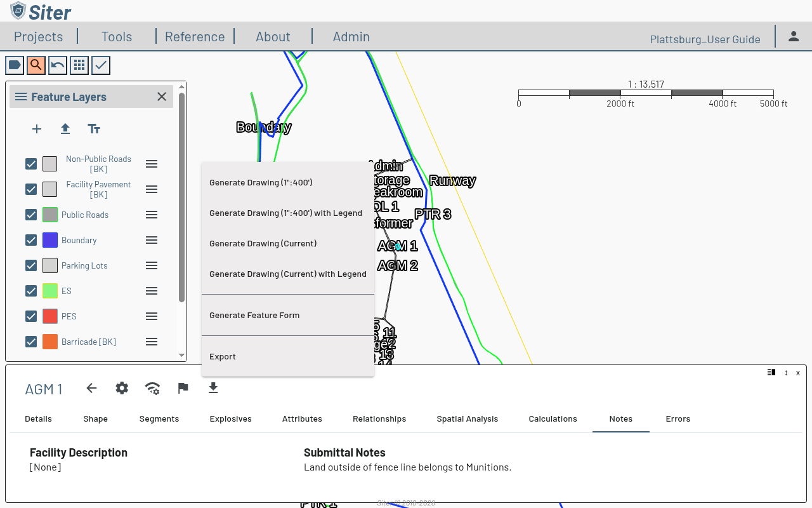This screenshot has width=812, height=508.
Task: Toggle Barricade [BK] layer checkbox
Action: [x=31, y=342]
